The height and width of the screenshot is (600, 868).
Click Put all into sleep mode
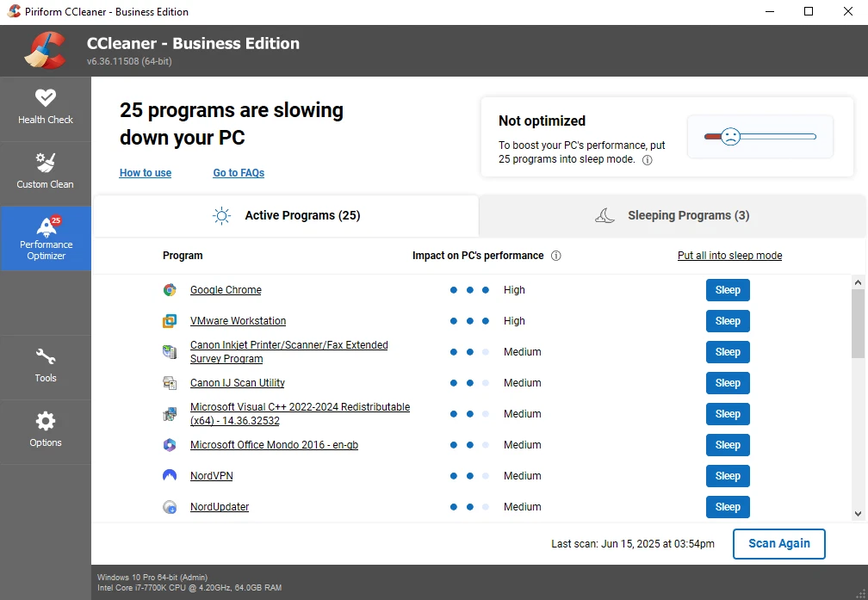click(729, 256)
